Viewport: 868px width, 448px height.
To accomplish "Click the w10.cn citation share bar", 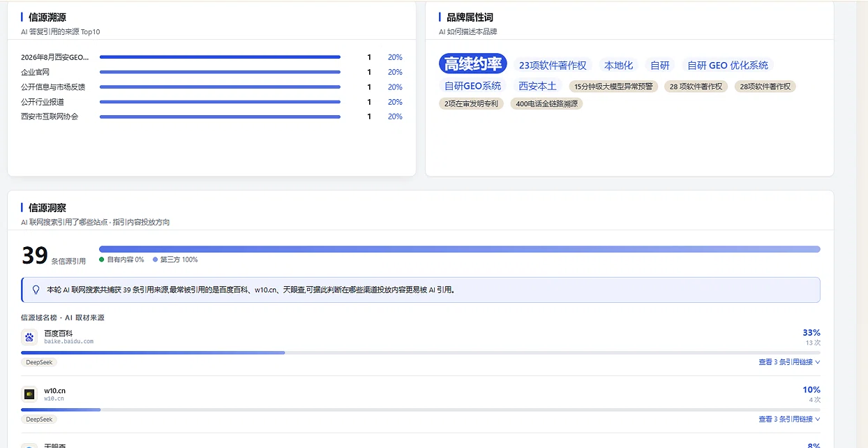I will click(421, 410).
